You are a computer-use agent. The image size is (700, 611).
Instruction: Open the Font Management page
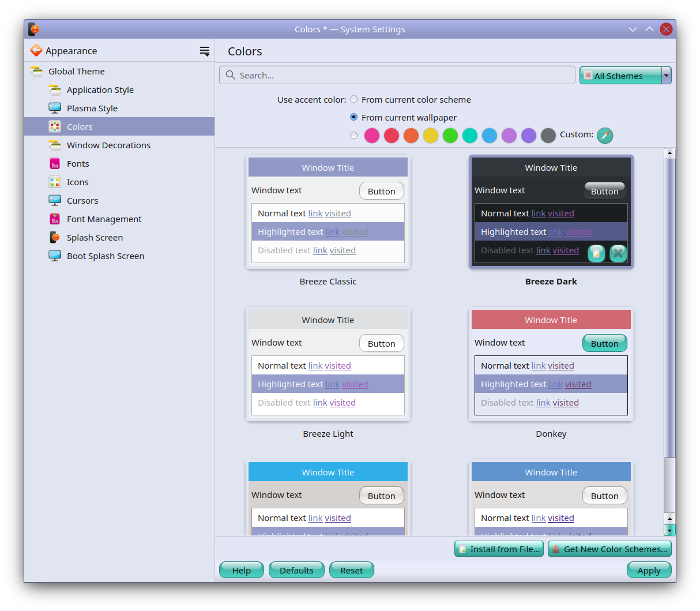point(119,219)
